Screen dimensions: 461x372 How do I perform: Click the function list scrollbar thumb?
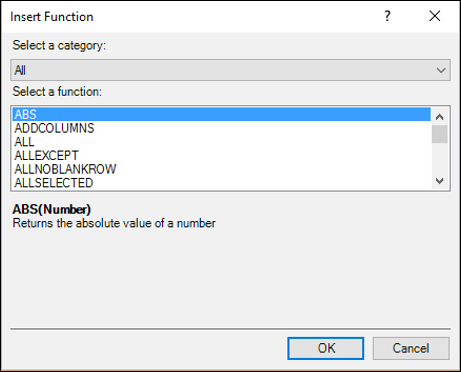440,134
